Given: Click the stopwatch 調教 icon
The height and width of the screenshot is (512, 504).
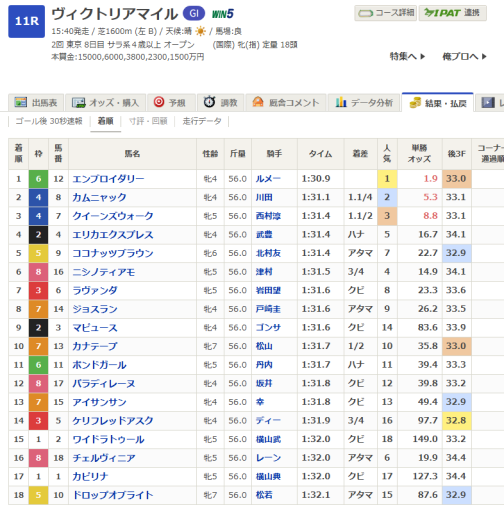Looking at the screenshot, I should [x=209, y=102].
